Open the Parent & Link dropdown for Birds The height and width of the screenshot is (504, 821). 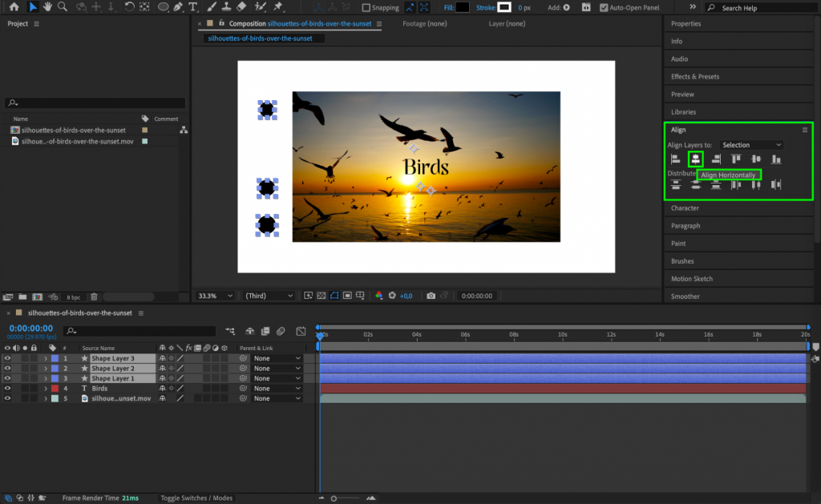[277, 387]
